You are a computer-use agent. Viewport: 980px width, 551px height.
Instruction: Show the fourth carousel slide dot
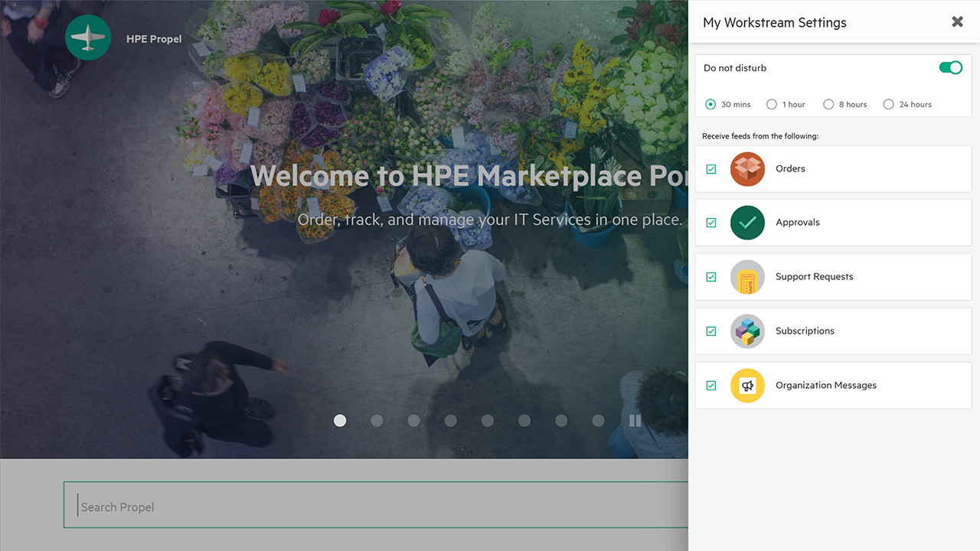click(x=450, y=420)
